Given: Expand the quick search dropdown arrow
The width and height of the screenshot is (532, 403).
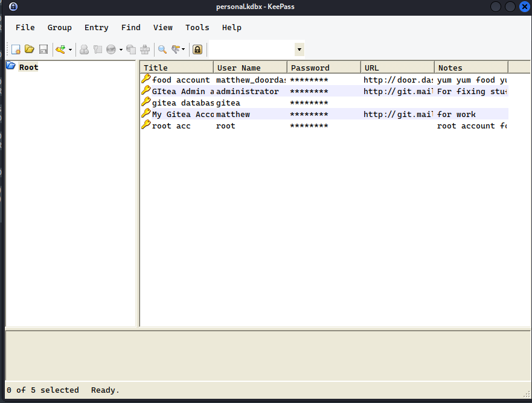Looking at the screenshot, I should [300, 49].
